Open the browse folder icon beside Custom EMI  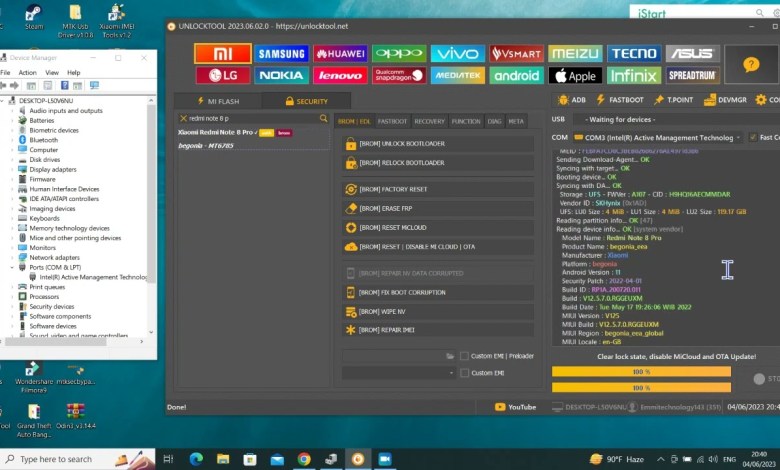click(450, 356)
